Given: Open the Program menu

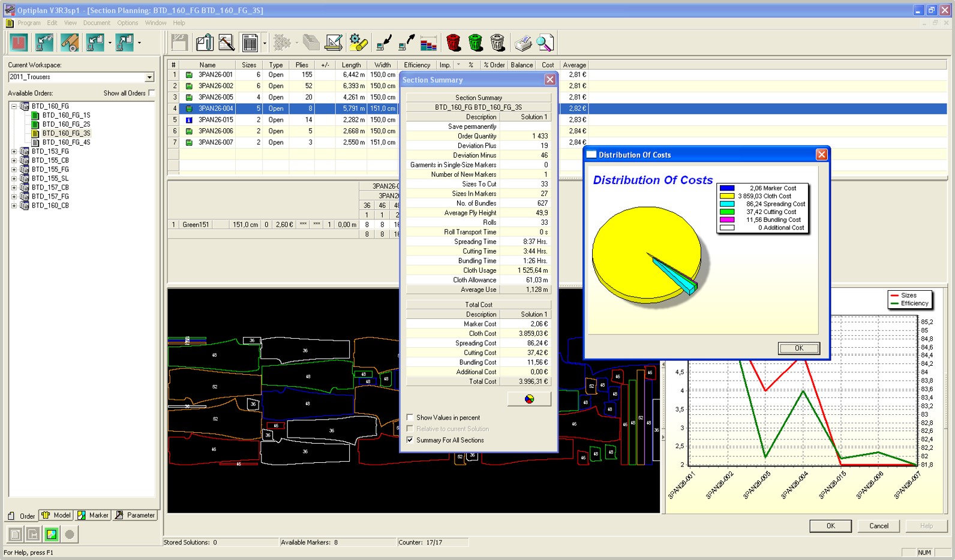Looking at the screenshot, I should pyautogui.click(x=29, y=23).
